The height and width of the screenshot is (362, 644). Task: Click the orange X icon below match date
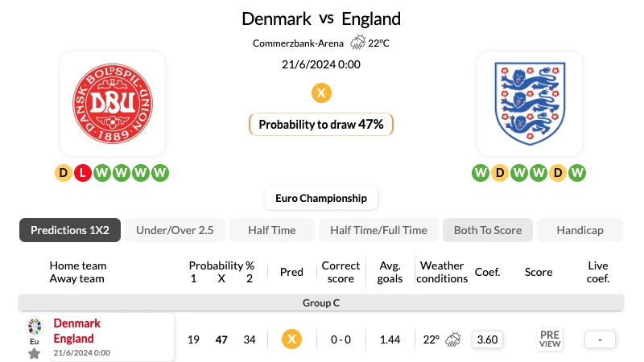point(321,93)
